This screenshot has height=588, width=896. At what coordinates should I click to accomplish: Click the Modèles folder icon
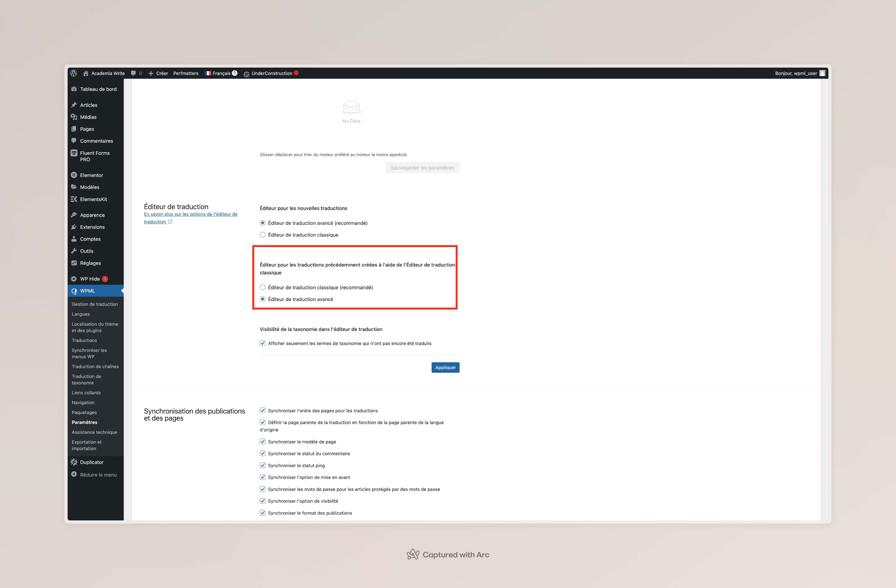pos(74,187)
